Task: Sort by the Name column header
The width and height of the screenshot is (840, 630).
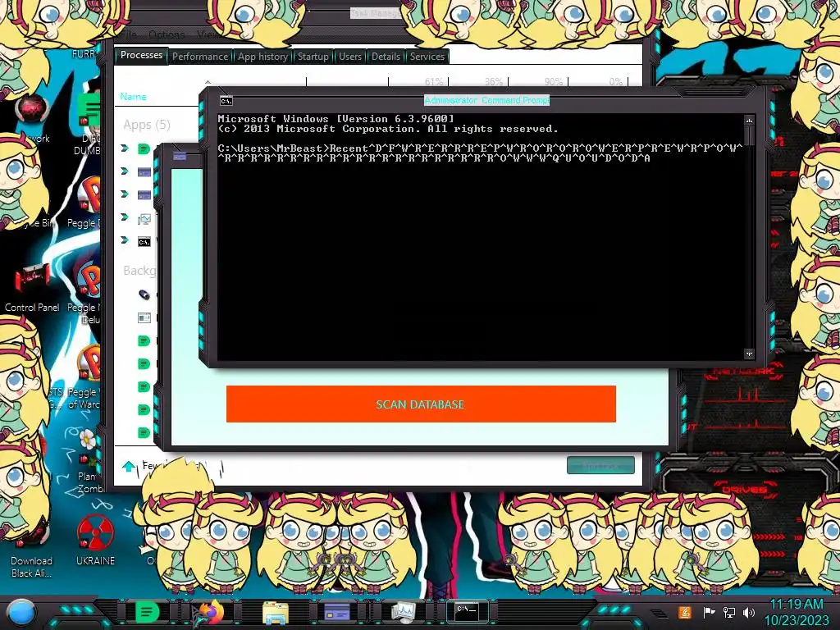Action: click(x=134, y=97)
